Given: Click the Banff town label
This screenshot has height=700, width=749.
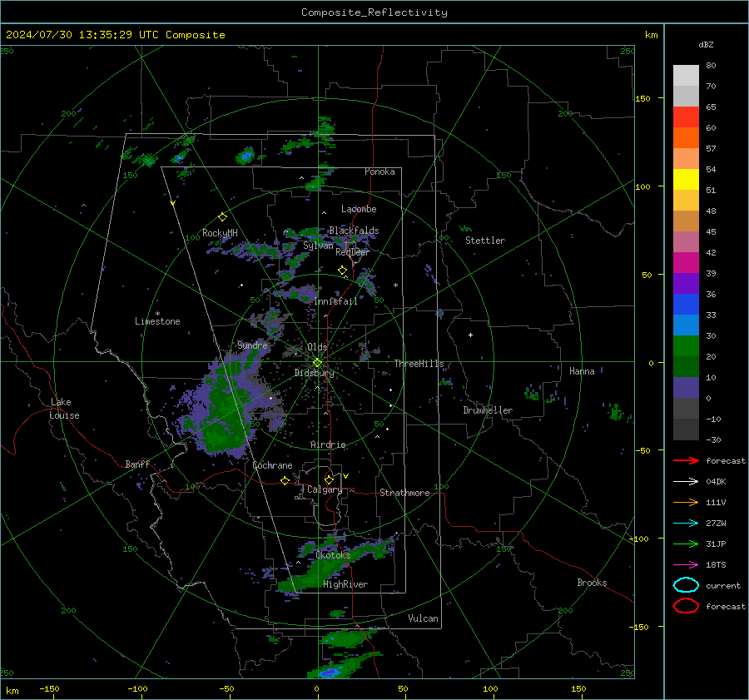Looking at the screenshot, I should click(x=137, y=464).
